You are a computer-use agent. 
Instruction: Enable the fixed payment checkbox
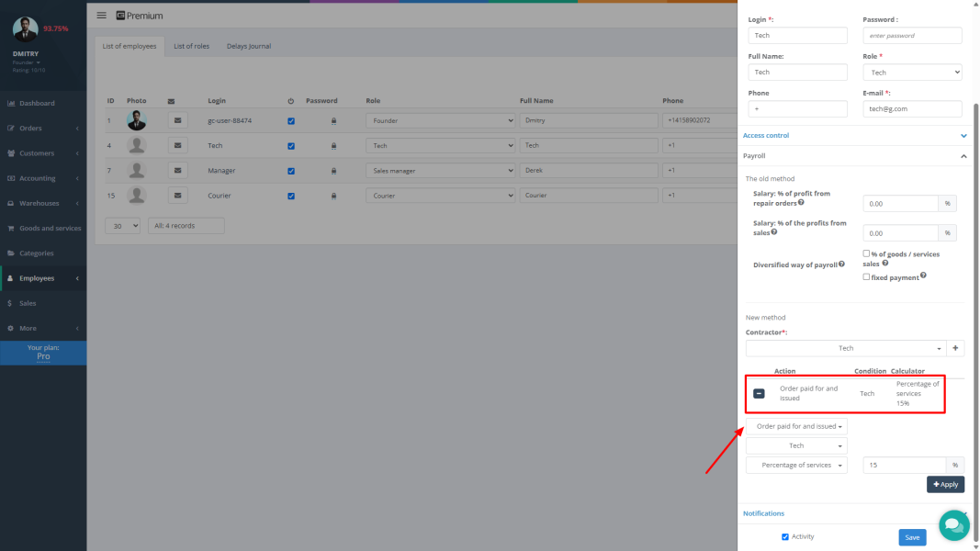[x=866, y=276]
